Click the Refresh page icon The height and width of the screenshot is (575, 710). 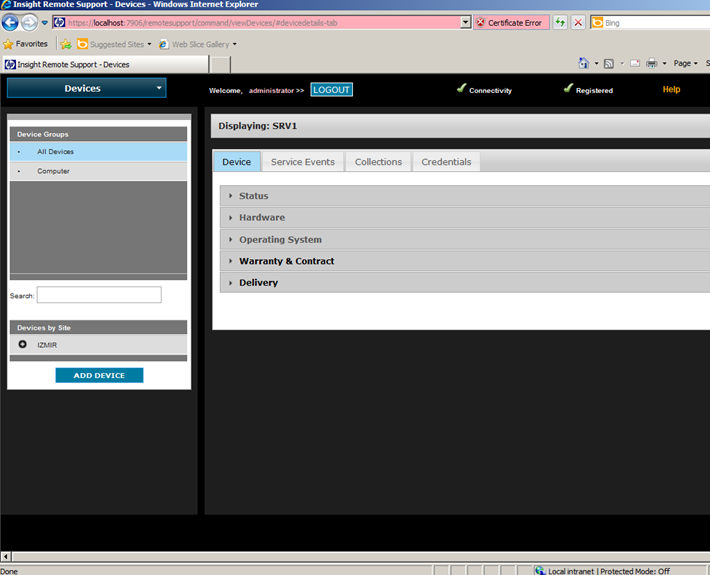(560, 22)
